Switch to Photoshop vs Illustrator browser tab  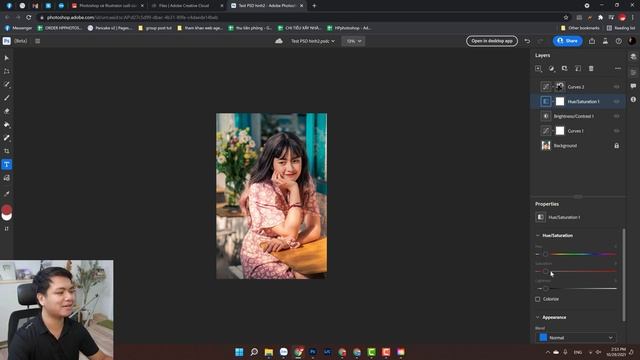pyautogui.click(x=108, y=6)
